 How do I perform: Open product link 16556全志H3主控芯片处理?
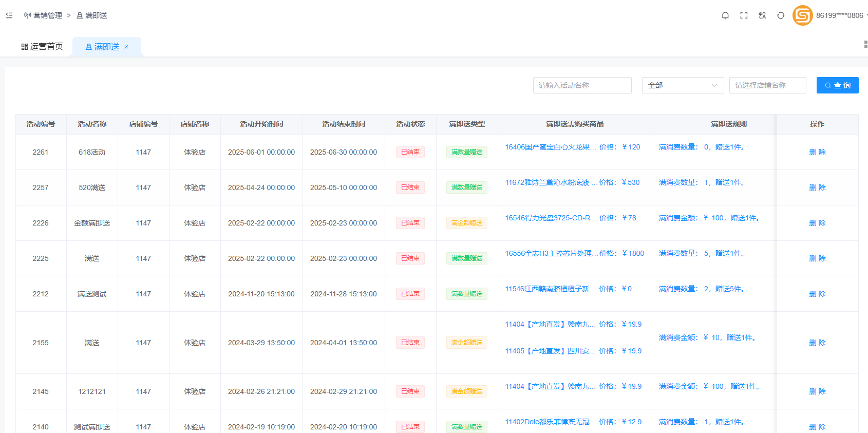[x=549, y=253]
